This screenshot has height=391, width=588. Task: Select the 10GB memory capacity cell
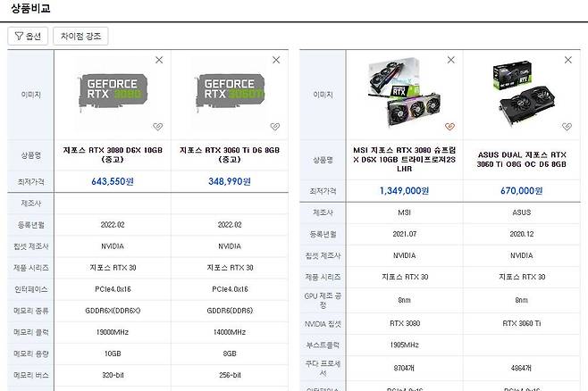tap(113, 354)
